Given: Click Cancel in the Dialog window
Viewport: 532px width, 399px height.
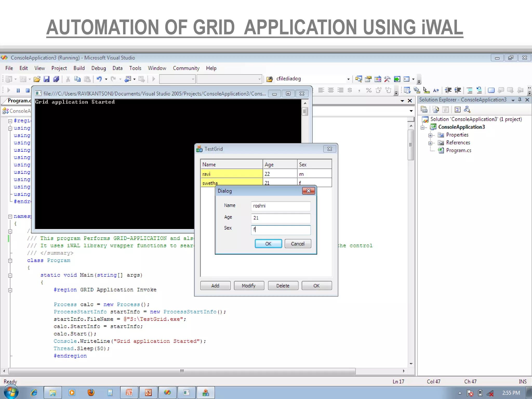Looking at the screenshot, I should [298, 244].
